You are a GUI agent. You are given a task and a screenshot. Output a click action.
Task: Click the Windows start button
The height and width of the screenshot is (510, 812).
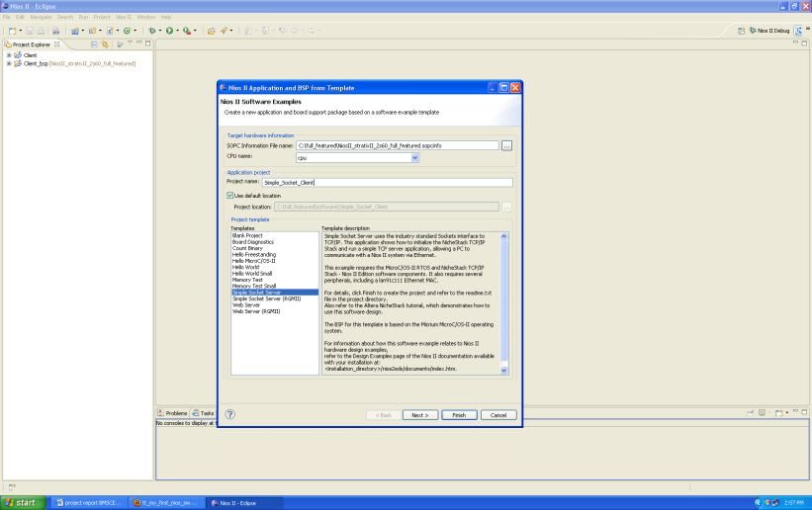23,503
